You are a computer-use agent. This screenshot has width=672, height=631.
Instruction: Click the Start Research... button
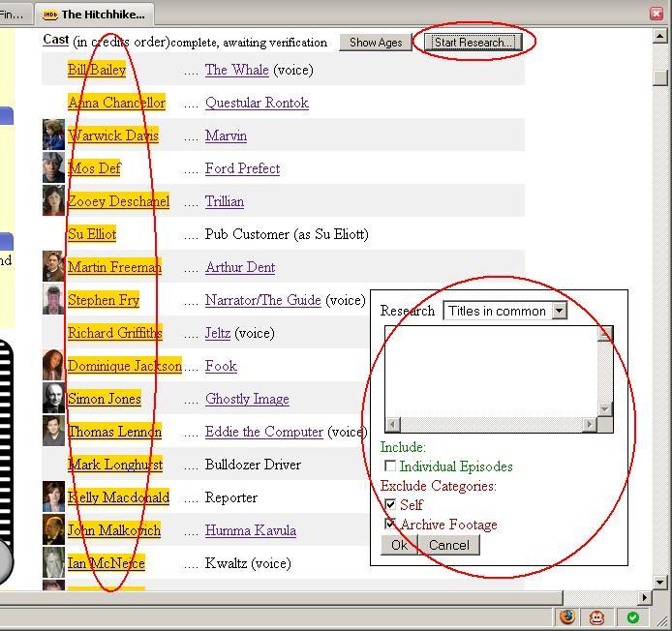[x=473, y=43]
